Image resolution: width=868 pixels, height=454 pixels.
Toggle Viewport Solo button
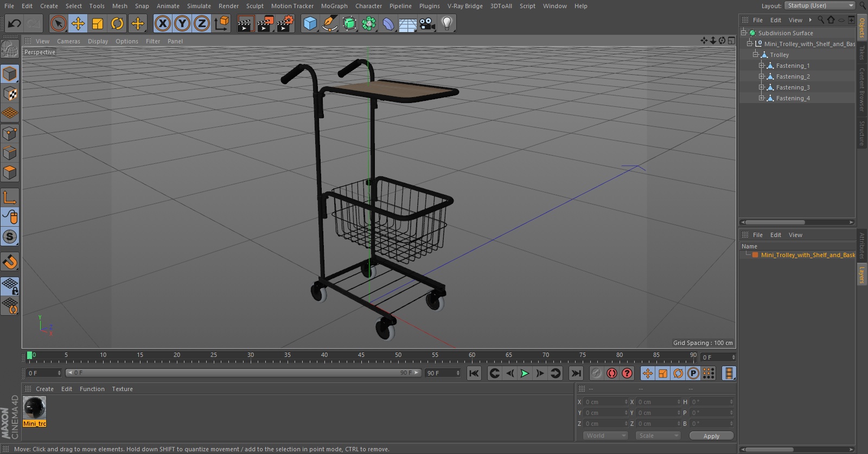pos(10,236)
